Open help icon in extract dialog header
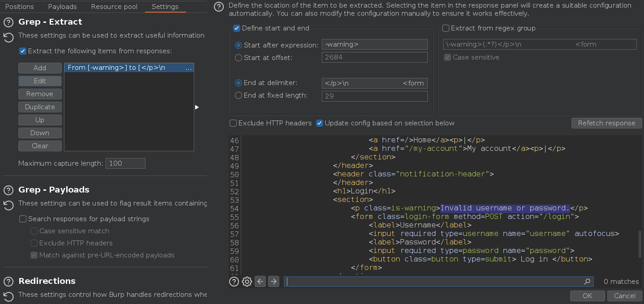The width and height of the screenshot is (644, 304). point(218,7)
